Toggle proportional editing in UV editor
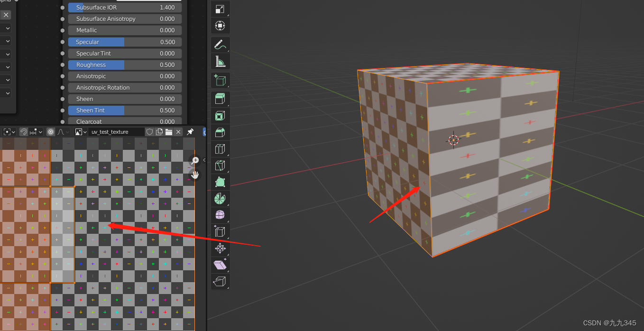The width and height of the screenshot is (644, 331). click(51, 132)
